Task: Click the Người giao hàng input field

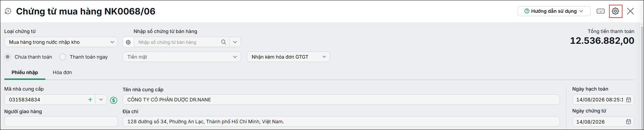Action: click(61, 122)
